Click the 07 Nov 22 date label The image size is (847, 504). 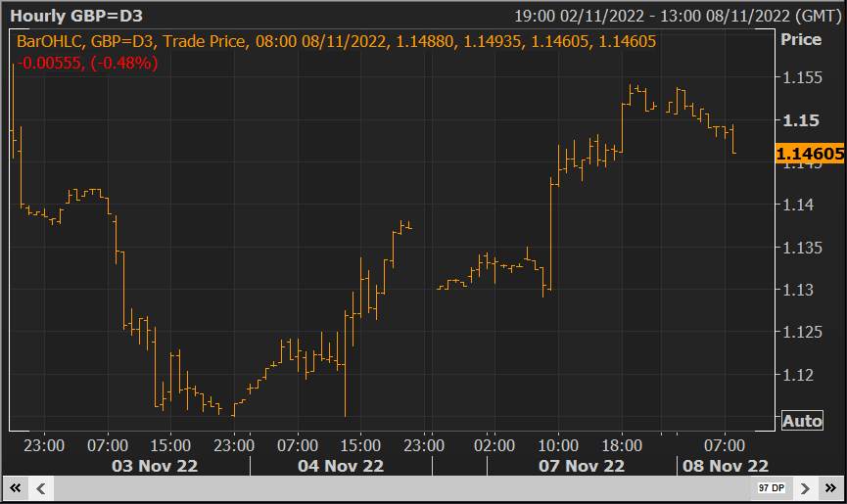click(582, 466)
